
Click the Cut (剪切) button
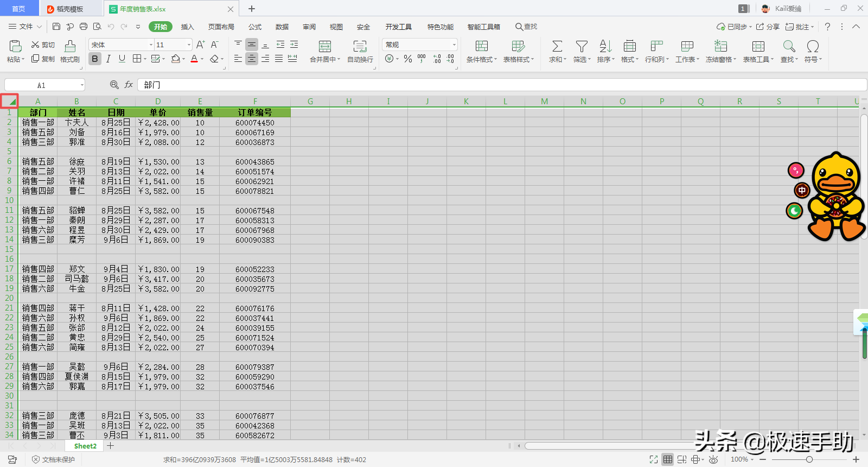pos(43,45)
